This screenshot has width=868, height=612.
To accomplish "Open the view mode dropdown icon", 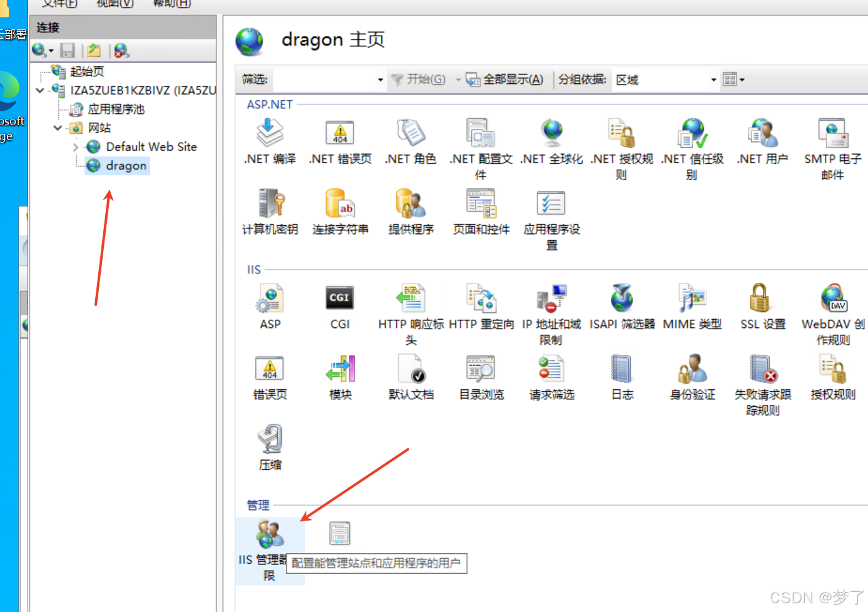I will pos(733,79).
